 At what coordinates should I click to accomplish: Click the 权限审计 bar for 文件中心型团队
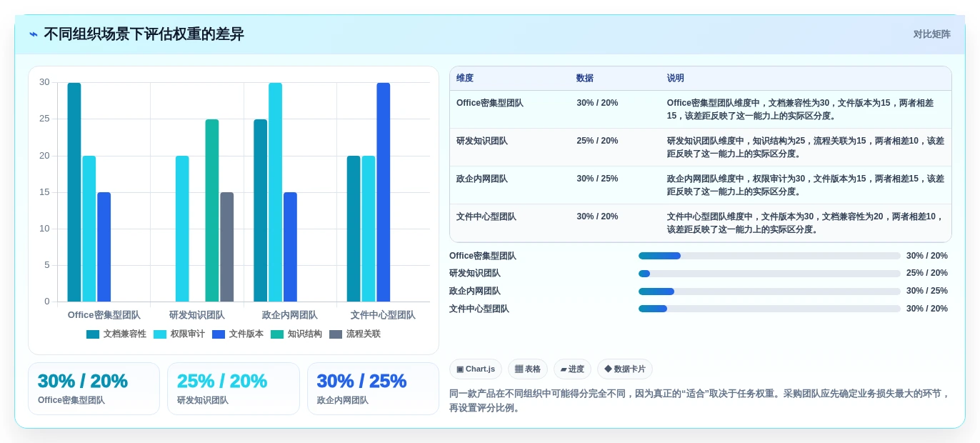[369, 229]
